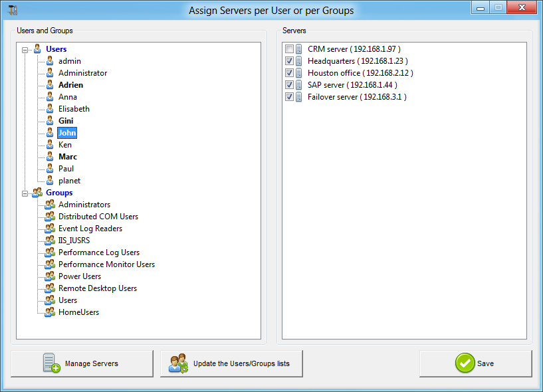Viewport: 543px width, 392px height.
Task: Collapse the Users tree node
Action: coord(25,49)
